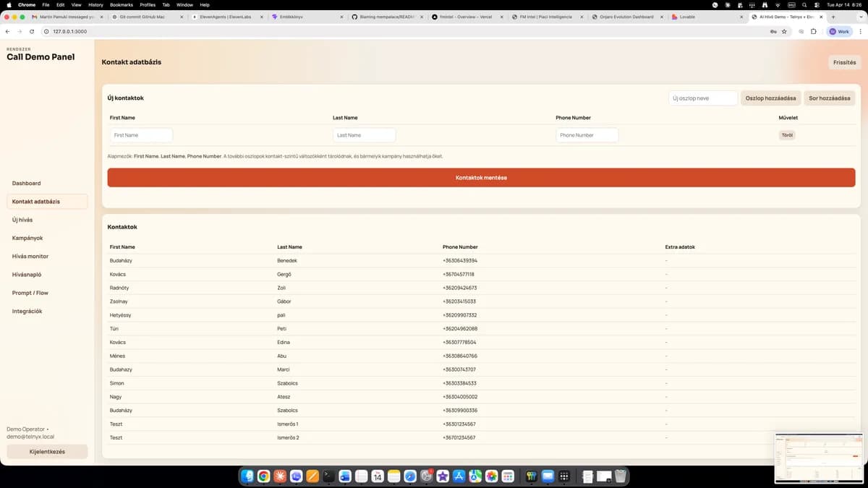Viewport: 868px width, 488px height.
Task: Open Hívásnapló in the sidebar
Action: pyautogui.click(x=47, y=275)
